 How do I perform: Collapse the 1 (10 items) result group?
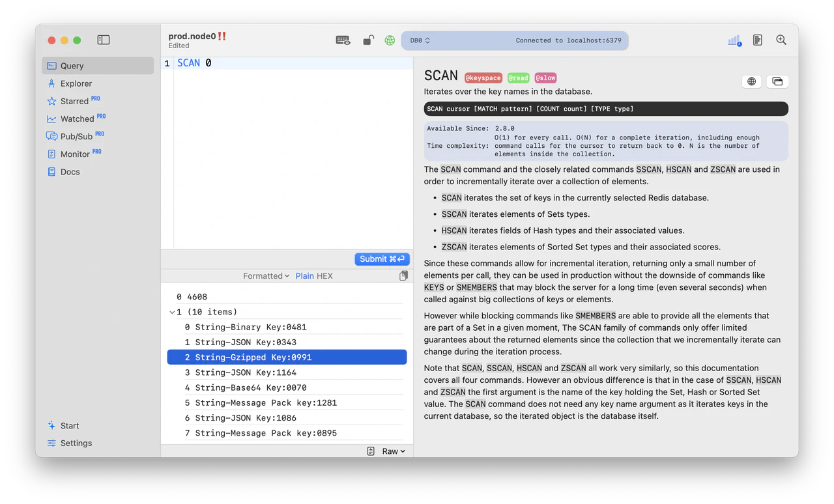(171, 311)
